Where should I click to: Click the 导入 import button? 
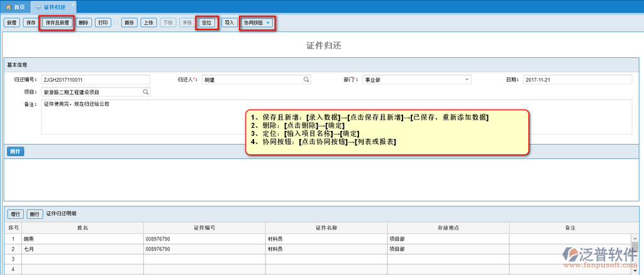(x=230, y=23)
